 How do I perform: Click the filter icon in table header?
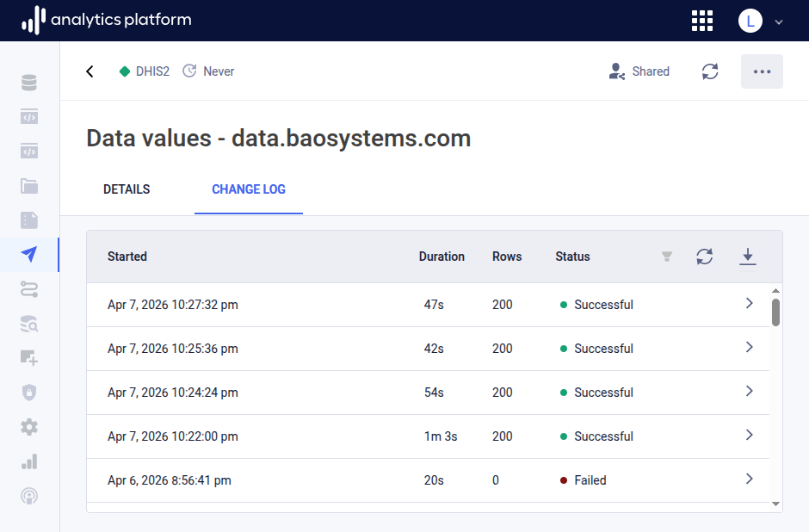[666, 257]
